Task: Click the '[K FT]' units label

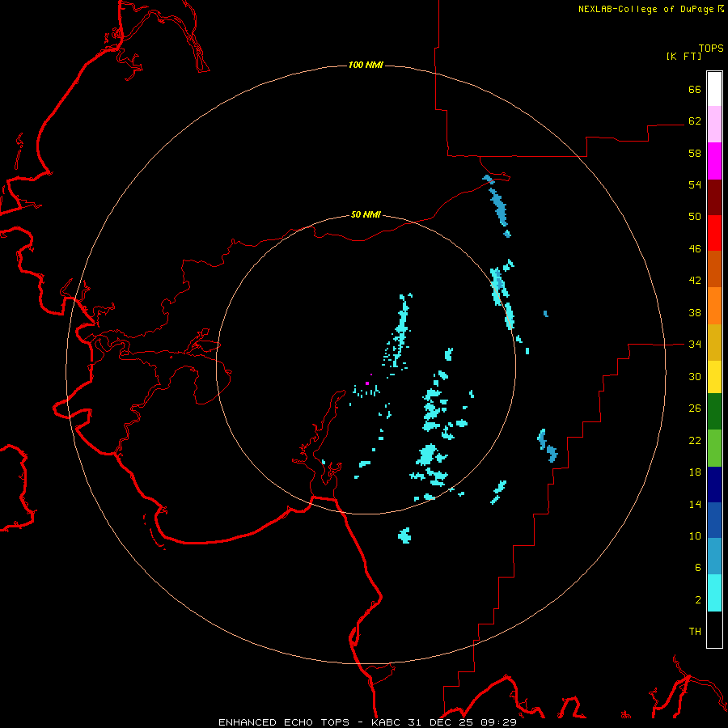Action: pos(684,57)
